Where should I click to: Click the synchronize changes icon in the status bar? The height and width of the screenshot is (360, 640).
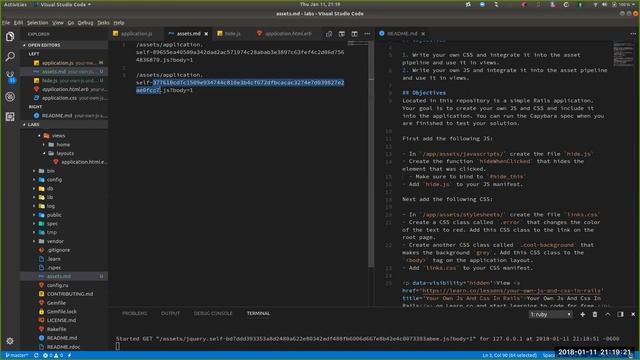click(x=36, y=356)
